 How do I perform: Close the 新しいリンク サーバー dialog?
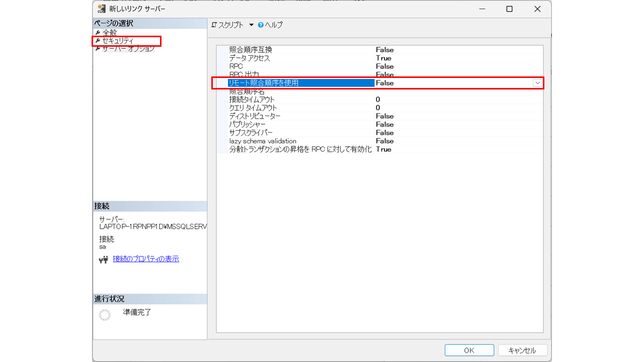[x=537, y=9]
